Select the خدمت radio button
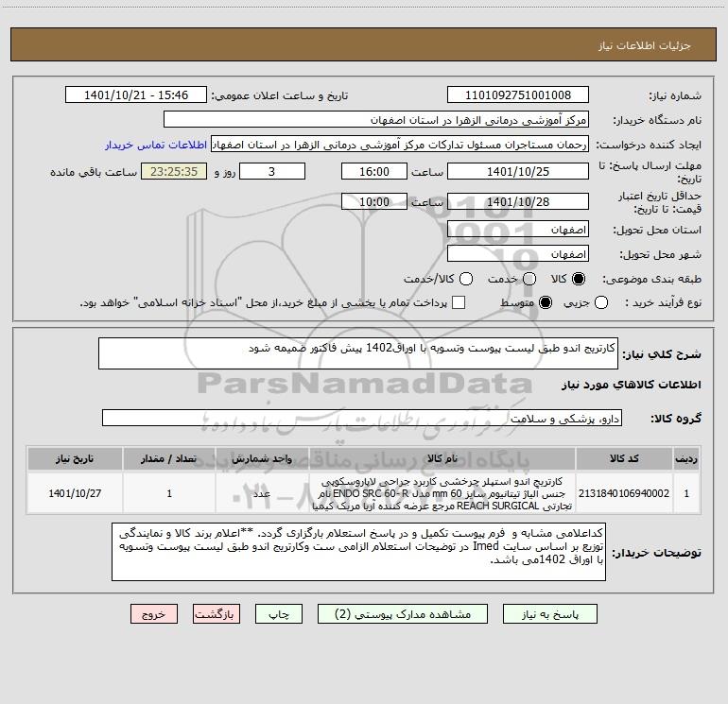The height and width of the screenshot is (704, 728). pos(529,279)
